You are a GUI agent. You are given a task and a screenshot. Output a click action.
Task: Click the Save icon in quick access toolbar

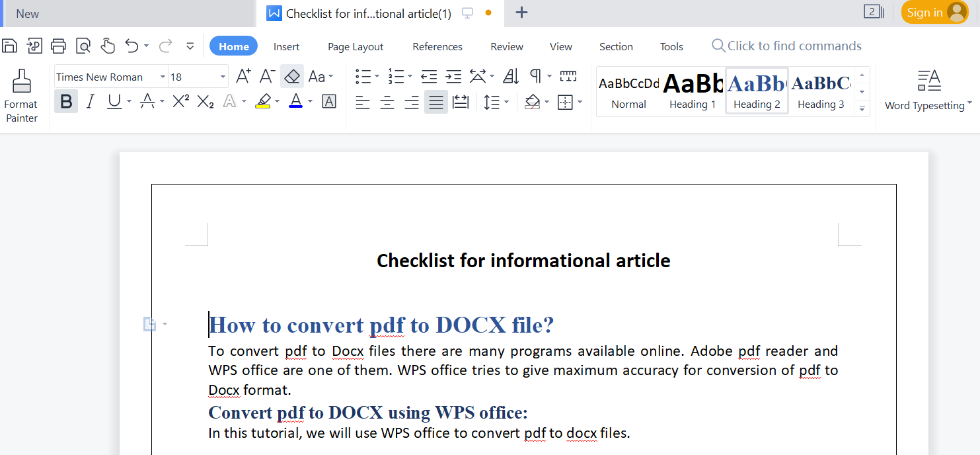point(9,46)
